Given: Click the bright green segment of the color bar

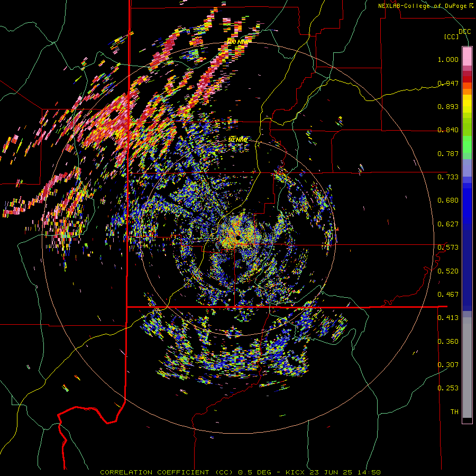Looking at the screenshot, I should tap(467, 144).
